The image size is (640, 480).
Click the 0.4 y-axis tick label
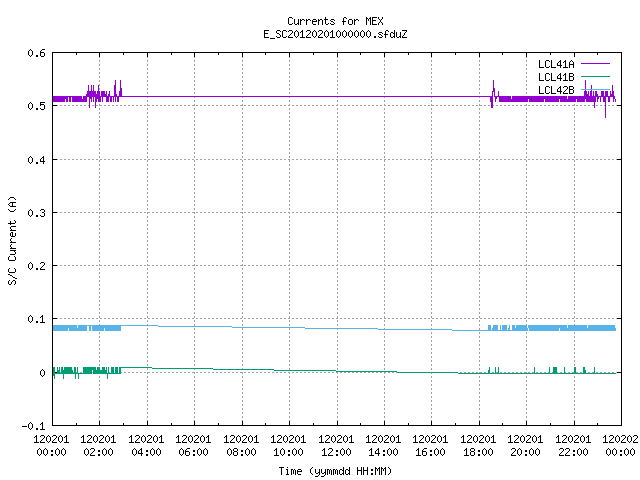[x=36, y=160]
